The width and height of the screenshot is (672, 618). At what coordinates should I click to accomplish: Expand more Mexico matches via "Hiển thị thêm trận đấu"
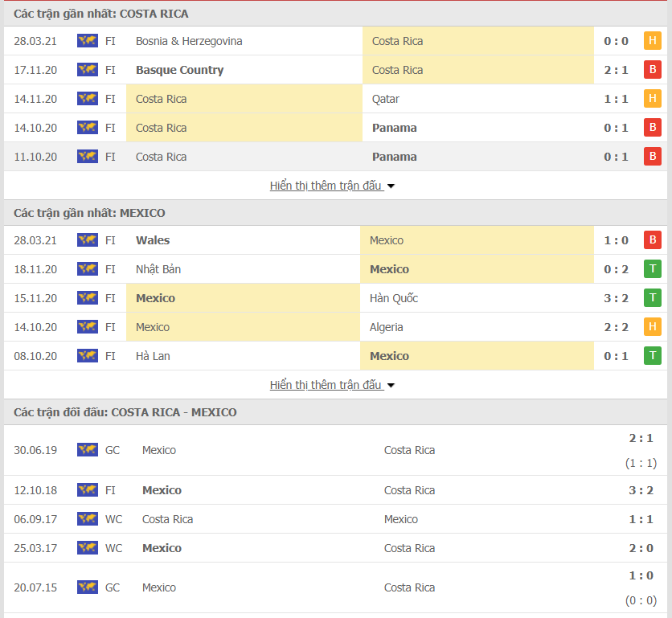click(x=326, y=385)
